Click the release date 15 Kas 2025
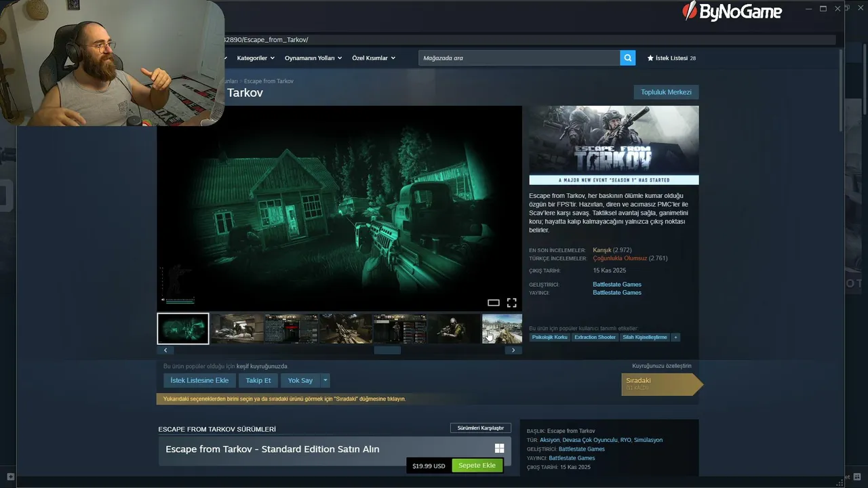The image size is (868, 488). click(610, 271)
